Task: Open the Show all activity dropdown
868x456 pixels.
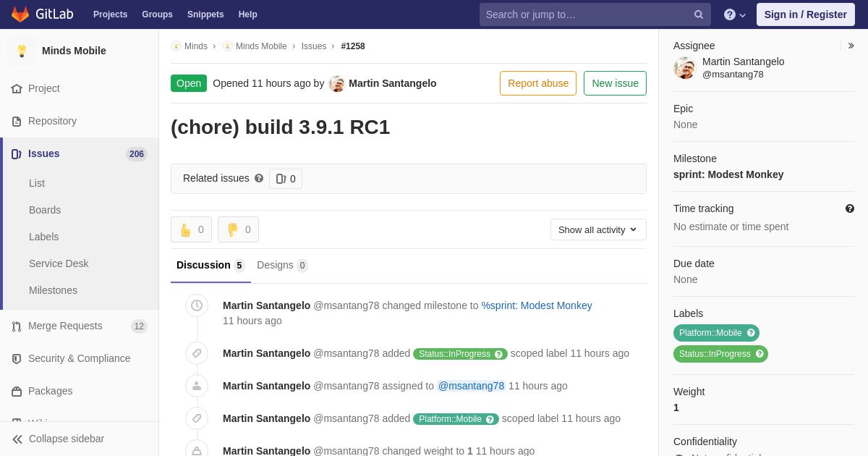Action: coord(598,229)
